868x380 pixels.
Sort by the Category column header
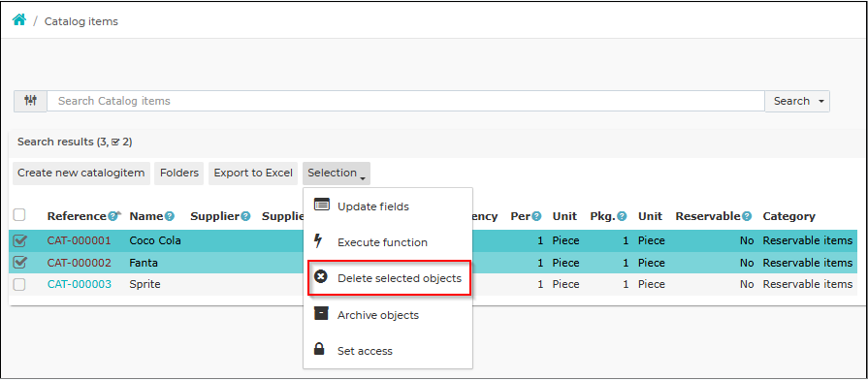pos(788,216)
